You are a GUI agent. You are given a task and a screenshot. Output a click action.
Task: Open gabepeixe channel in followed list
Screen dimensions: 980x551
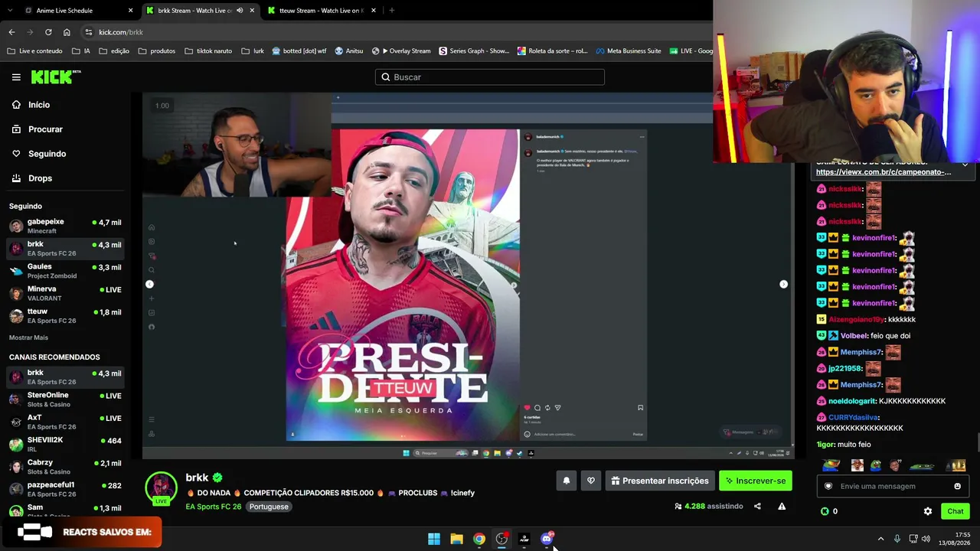coord(65,226)
